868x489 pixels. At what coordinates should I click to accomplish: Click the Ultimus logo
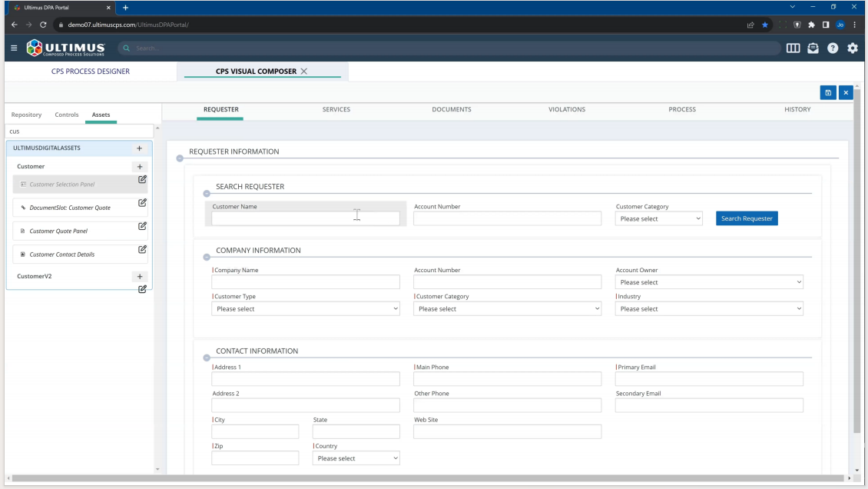65,48
